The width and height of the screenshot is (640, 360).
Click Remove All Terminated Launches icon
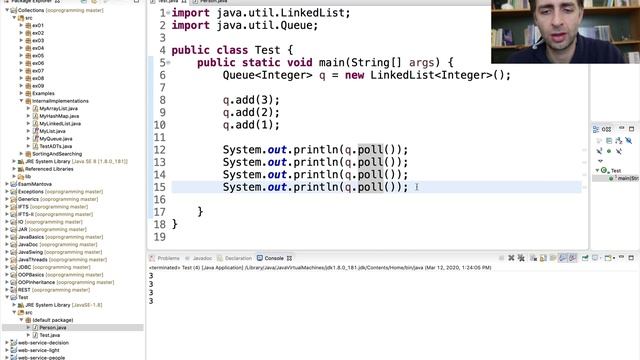[x=521, y=258]
